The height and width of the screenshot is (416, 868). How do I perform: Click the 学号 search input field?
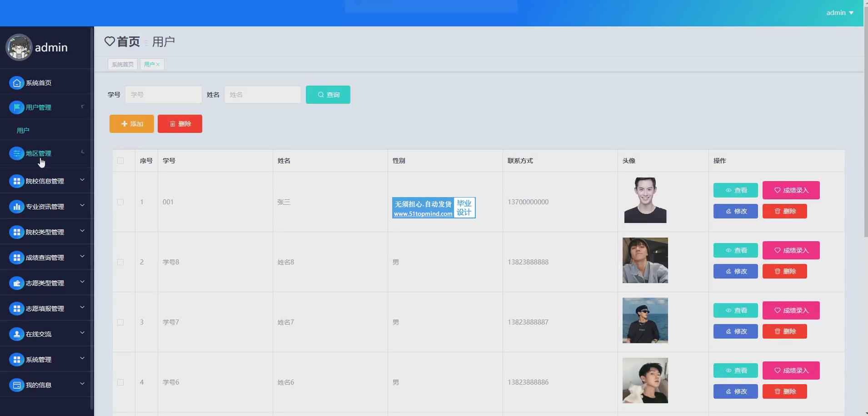(163, 94)
